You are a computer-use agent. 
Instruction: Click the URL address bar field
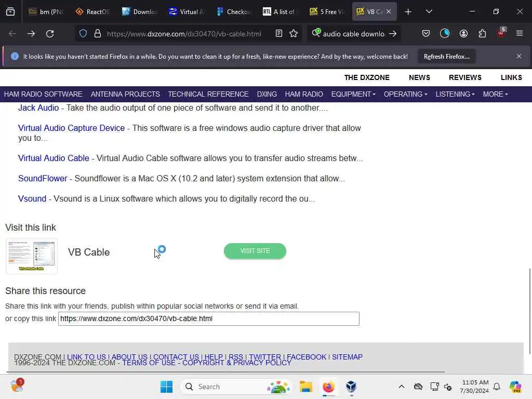184,34
